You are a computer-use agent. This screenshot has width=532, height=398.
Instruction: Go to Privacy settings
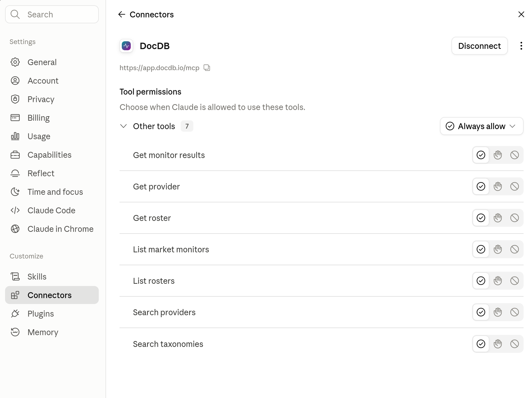(52, 99)
